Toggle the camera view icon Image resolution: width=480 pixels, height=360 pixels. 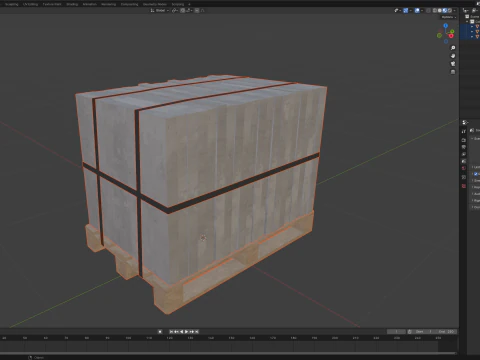[x=453, y=64]
